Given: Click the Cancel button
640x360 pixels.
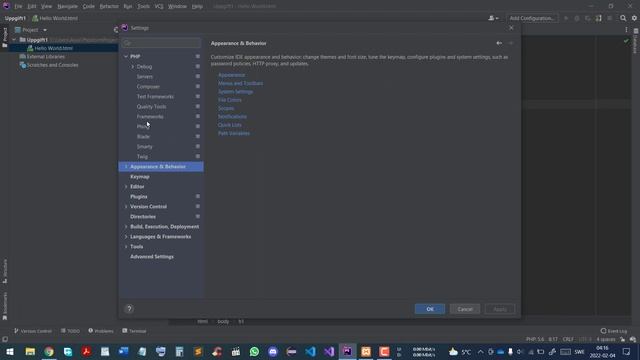Looking at the screenshot, I should tap(465, 309).
